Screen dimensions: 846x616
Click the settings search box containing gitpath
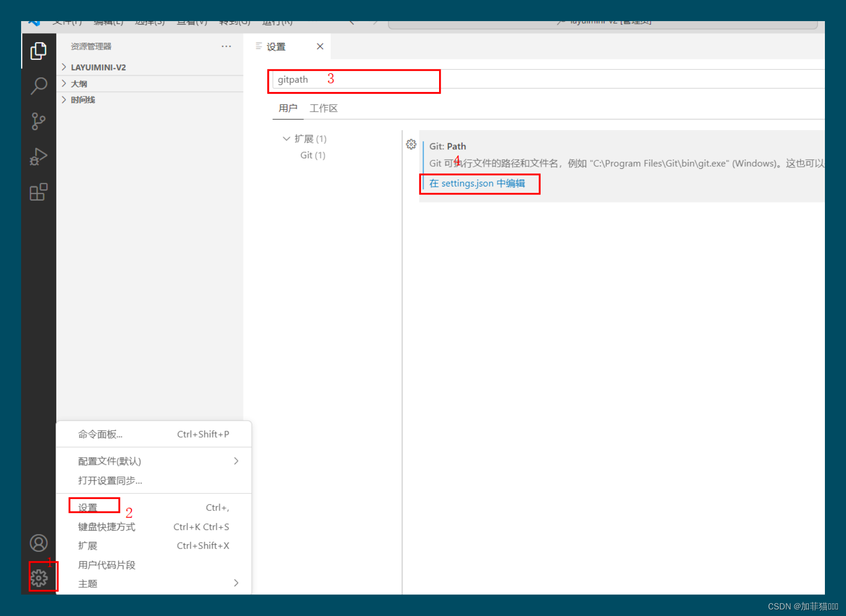click(548, 79)
